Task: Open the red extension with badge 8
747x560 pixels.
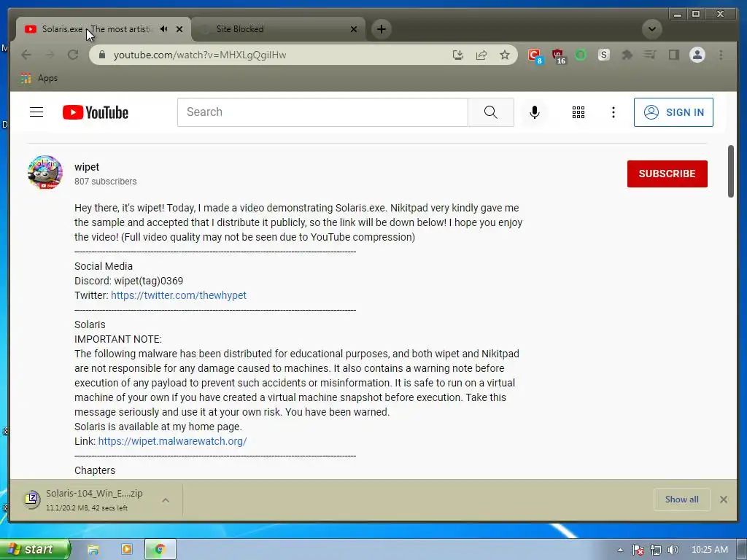Action: click(535, 55)
